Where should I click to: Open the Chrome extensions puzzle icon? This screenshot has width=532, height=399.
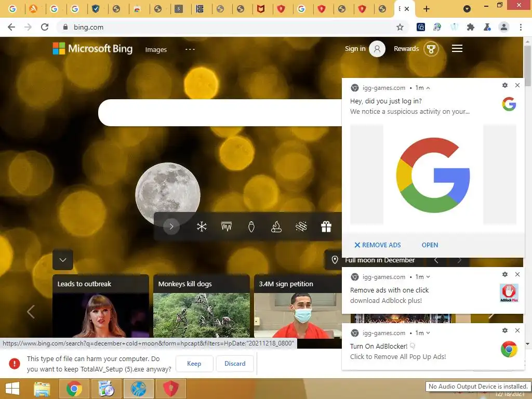point(471,27)
